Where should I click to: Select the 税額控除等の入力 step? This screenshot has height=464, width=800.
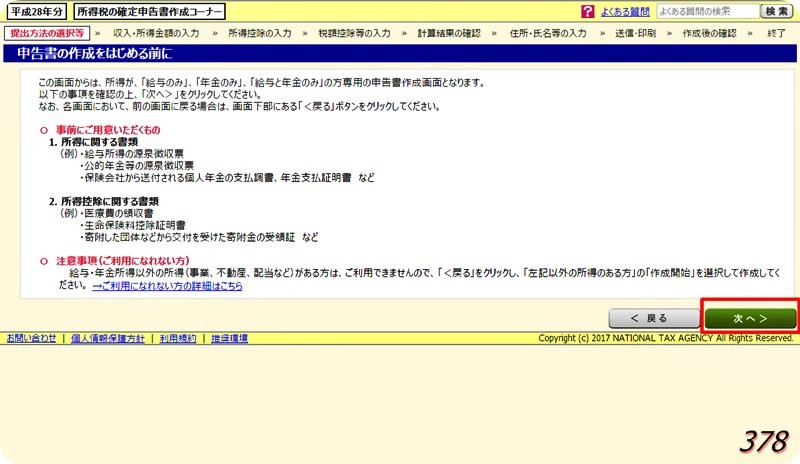354,33
